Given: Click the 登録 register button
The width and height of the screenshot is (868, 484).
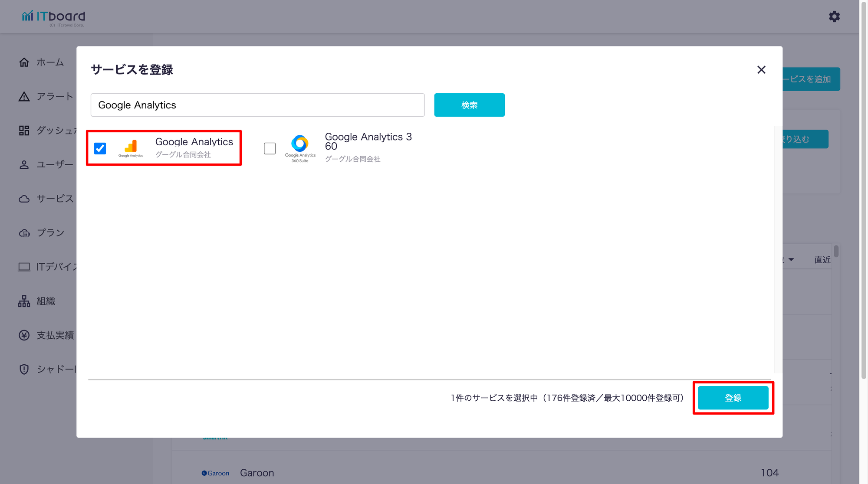Looking at the screenshot, I should click(733, 398).
